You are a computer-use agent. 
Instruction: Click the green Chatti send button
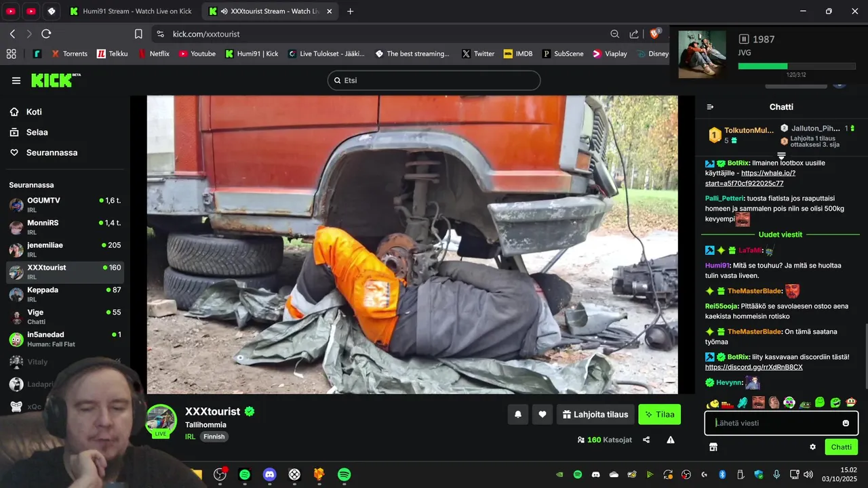tap(841, 447)
